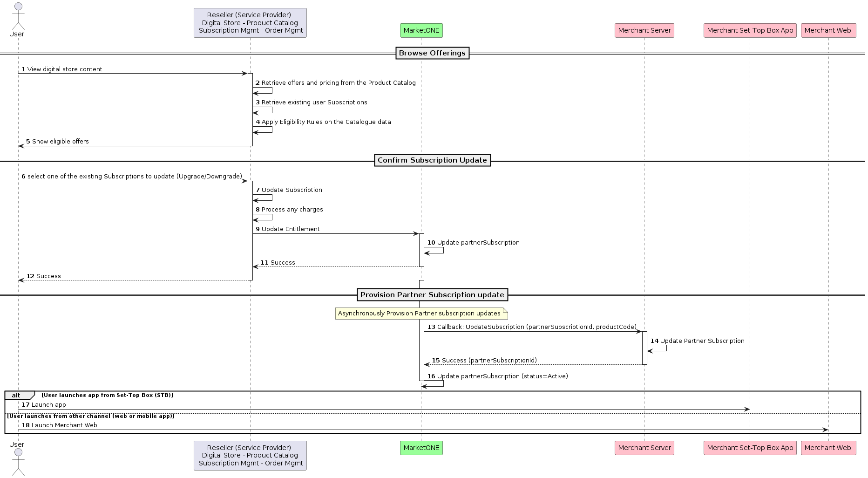Click the bottom Merchant Server participant box

[644, 448]
